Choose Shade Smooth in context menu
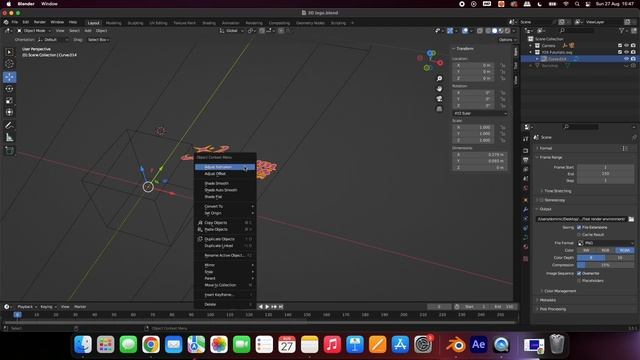The height and width of the screenshot is (360, 640). tap(225, 184)
